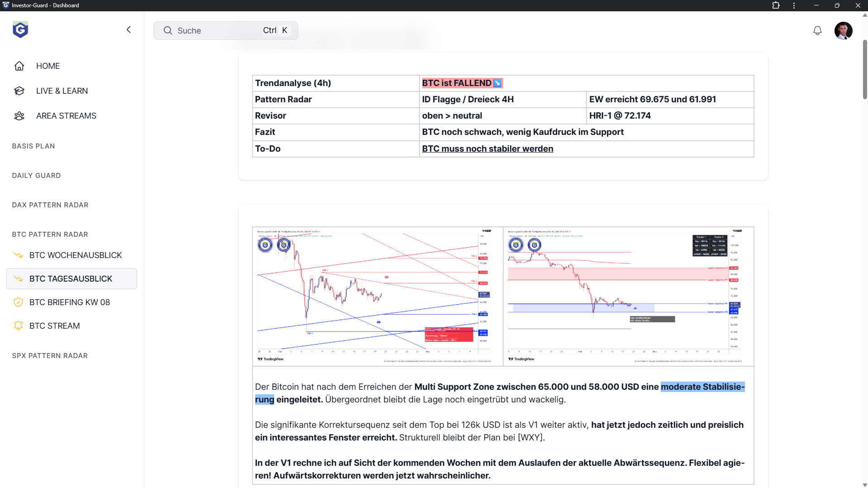Click the Investor-Guard shield logo

point(20,30)
